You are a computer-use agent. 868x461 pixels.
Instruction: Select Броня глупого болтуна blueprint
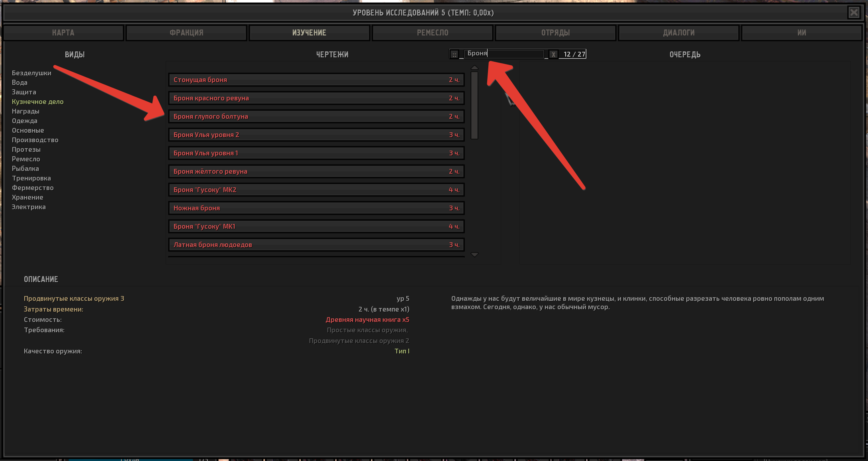(x=316, y=116)
